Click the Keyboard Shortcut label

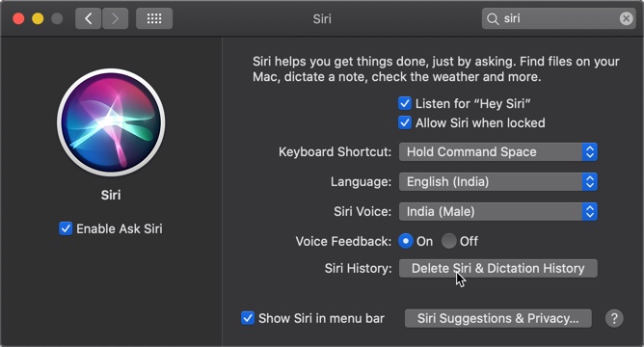(x=335, y=152)
